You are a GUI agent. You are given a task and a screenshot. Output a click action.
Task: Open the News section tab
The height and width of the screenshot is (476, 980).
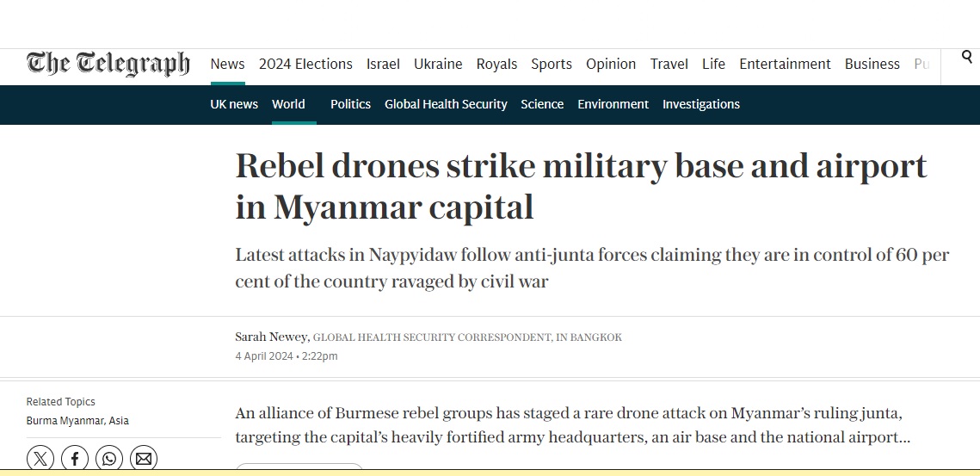tap(227, 64)
